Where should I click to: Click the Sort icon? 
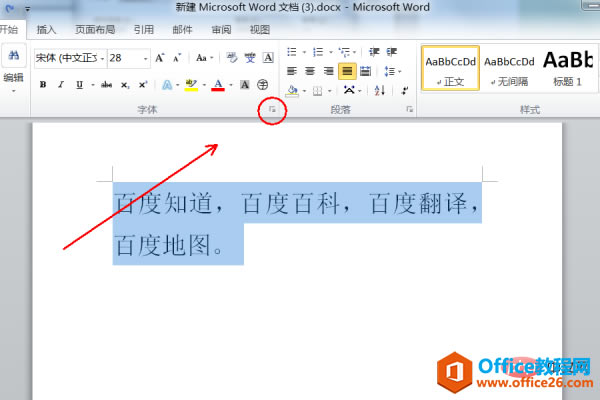click(x=379, y=91)
